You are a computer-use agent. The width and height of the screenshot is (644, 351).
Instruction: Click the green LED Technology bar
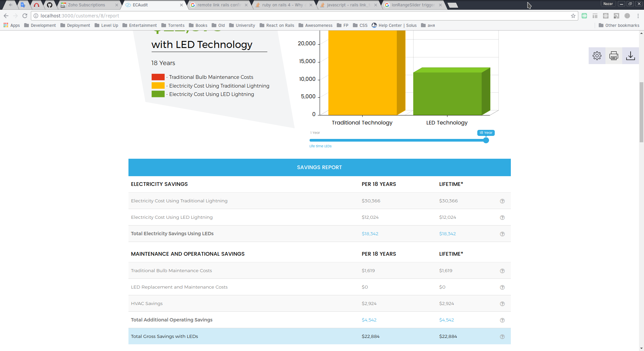click(451, 92)
